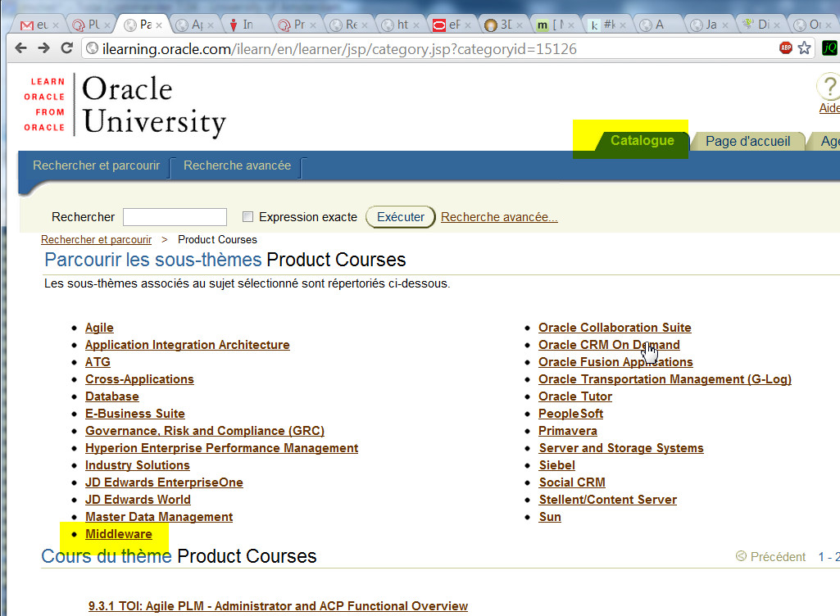This screenshot has height=616, width=840.
Task: Open the Adblock Plus extension icon
Action: click(x=785, y=48)
